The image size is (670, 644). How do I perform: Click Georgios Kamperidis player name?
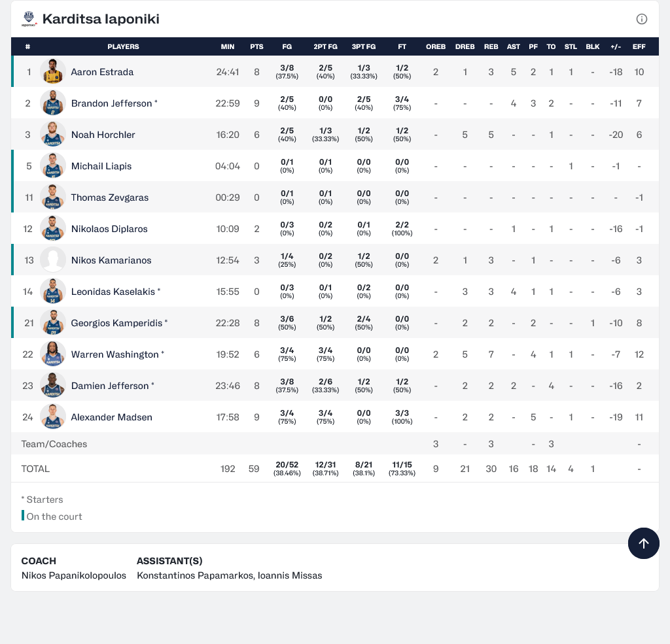click(x=116, y=323)
